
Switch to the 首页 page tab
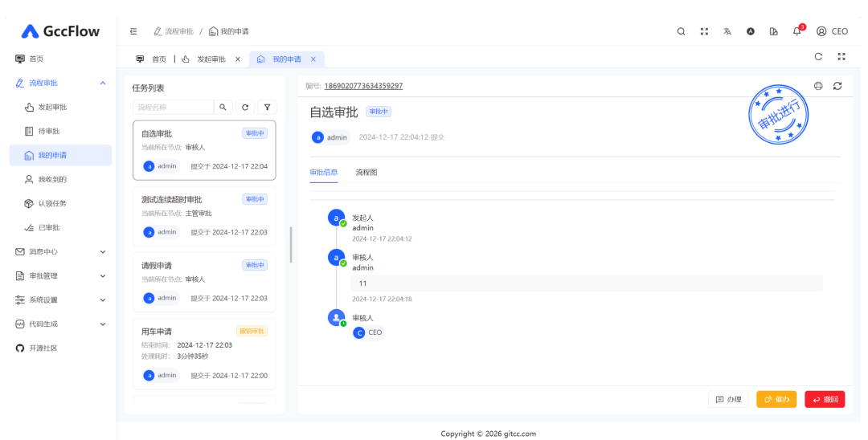coord(152,59)
